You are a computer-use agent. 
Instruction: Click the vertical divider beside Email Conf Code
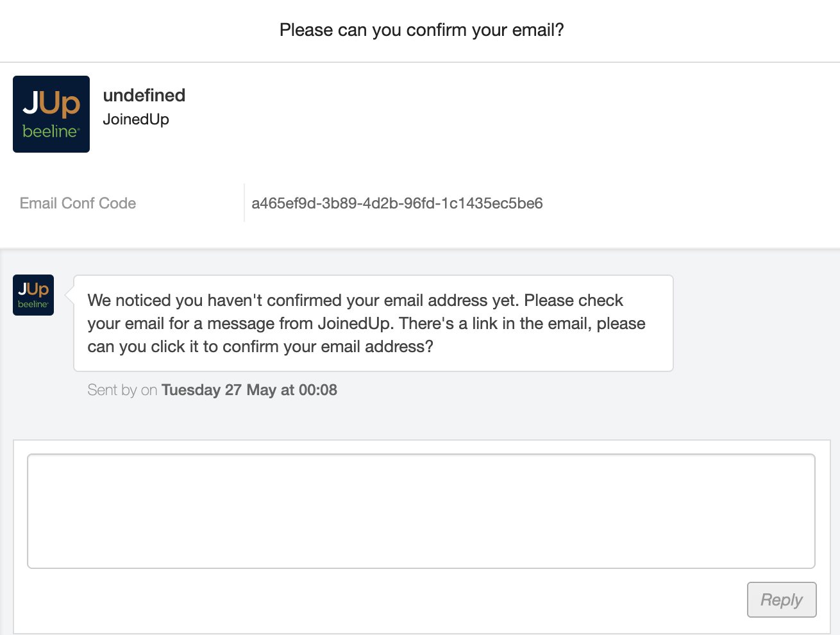244,203
